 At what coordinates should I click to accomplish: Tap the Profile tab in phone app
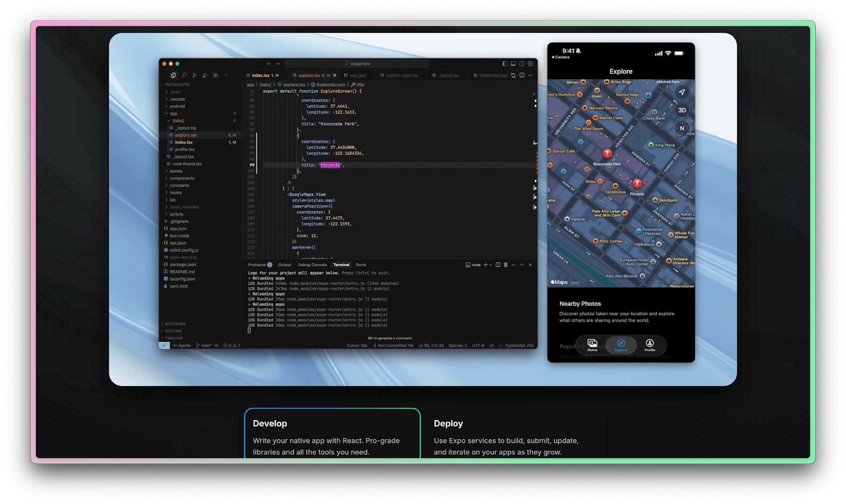click(x=650, y=345)
